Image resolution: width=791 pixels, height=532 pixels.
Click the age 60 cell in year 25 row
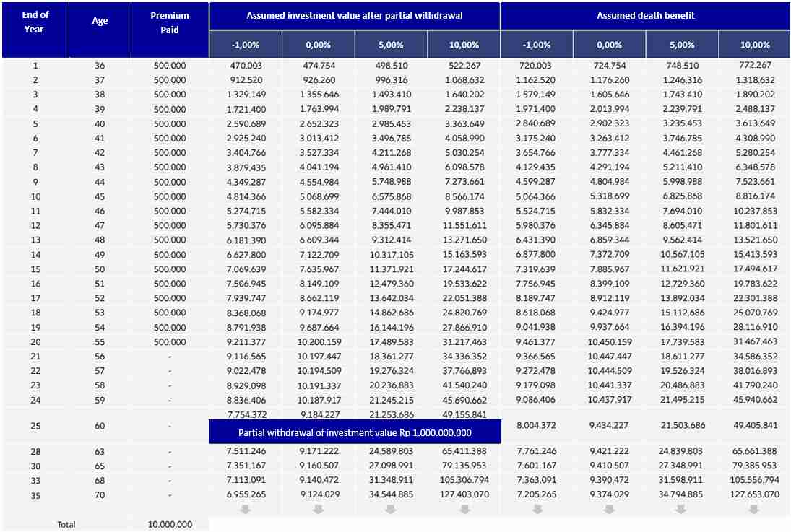100,427
